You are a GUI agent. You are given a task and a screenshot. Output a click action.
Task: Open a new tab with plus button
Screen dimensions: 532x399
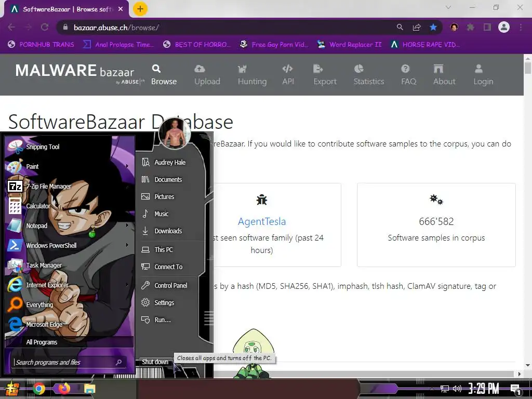(140, 9)
